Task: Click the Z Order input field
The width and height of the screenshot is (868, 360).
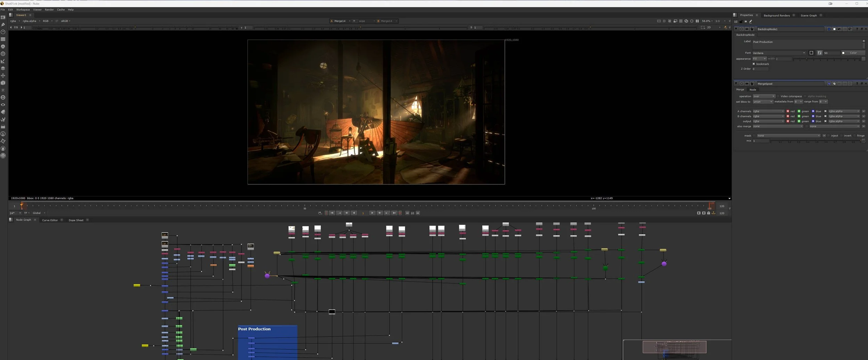Action: [760, 69]
